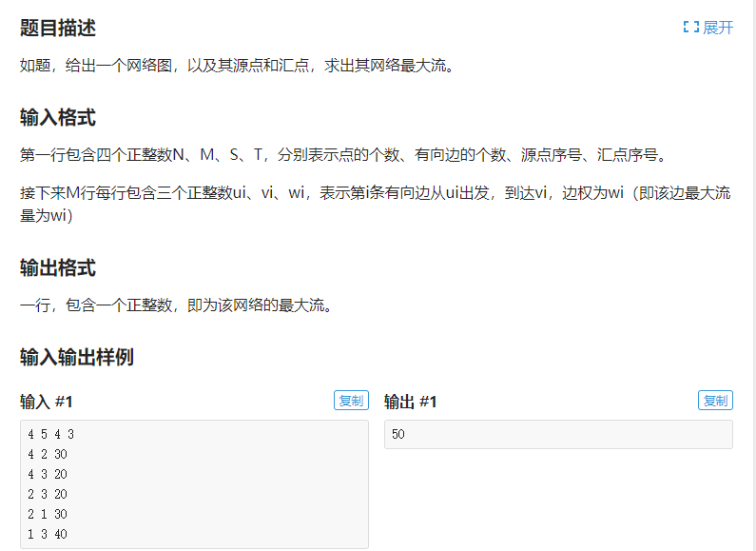Copy the 输入 #1 sample with 复制
Screen dimensions: 756x551
(x=351, y=401)
